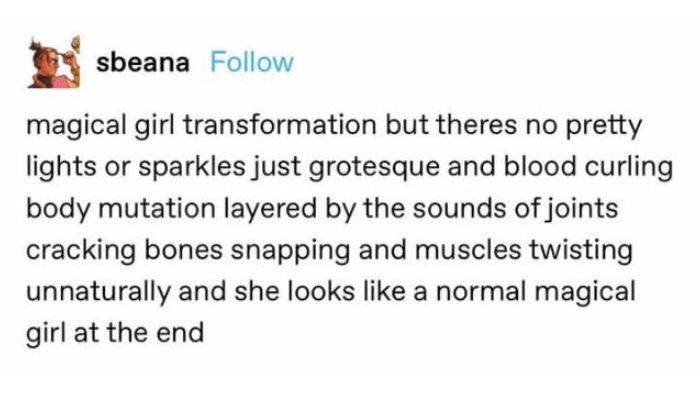Click the phrase 'magical girl transformation'
The image size is (700, 400).
[x=202, y=125]
